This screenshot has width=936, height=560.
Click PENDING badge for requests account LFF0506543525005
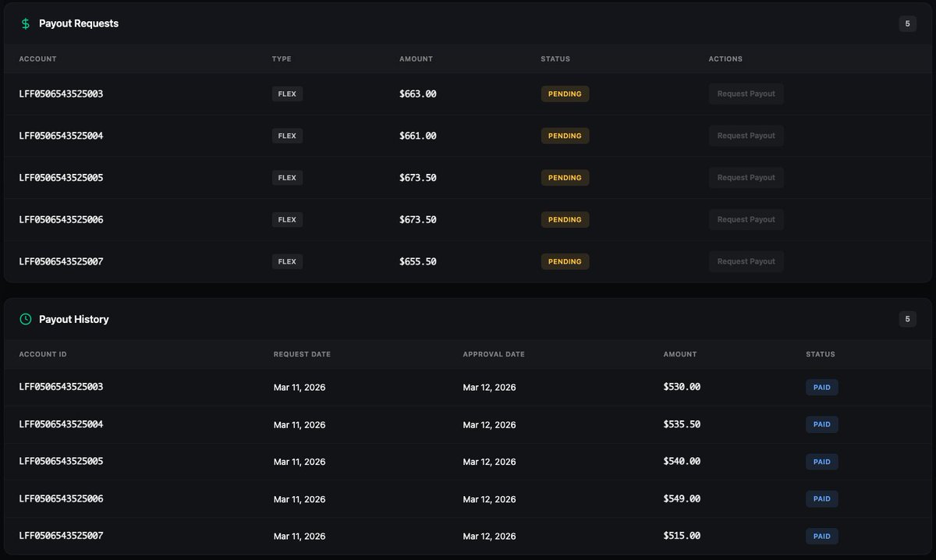click(565, 178)
